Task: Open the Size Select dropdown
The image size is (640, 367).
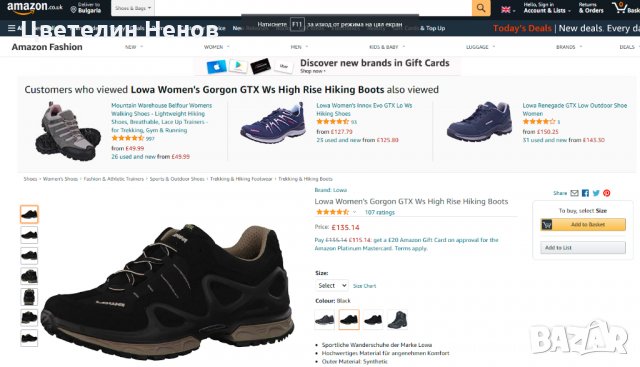Action: point(331,285)
